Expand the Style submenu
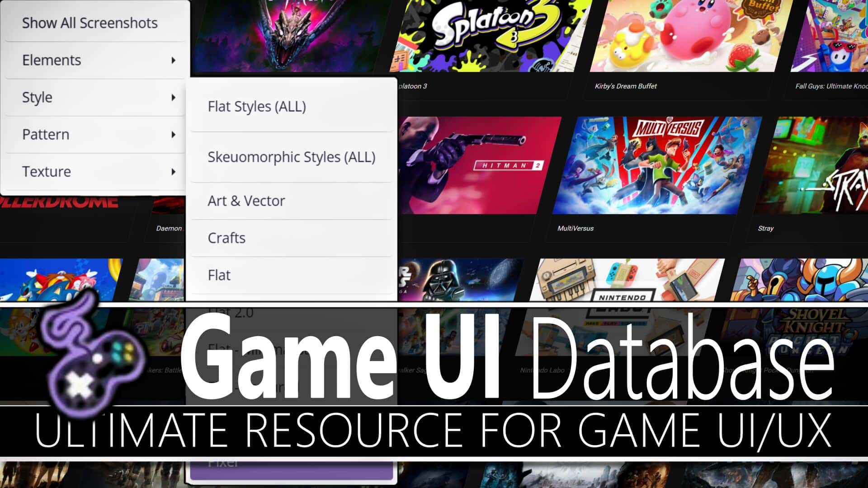 point(95,97)
